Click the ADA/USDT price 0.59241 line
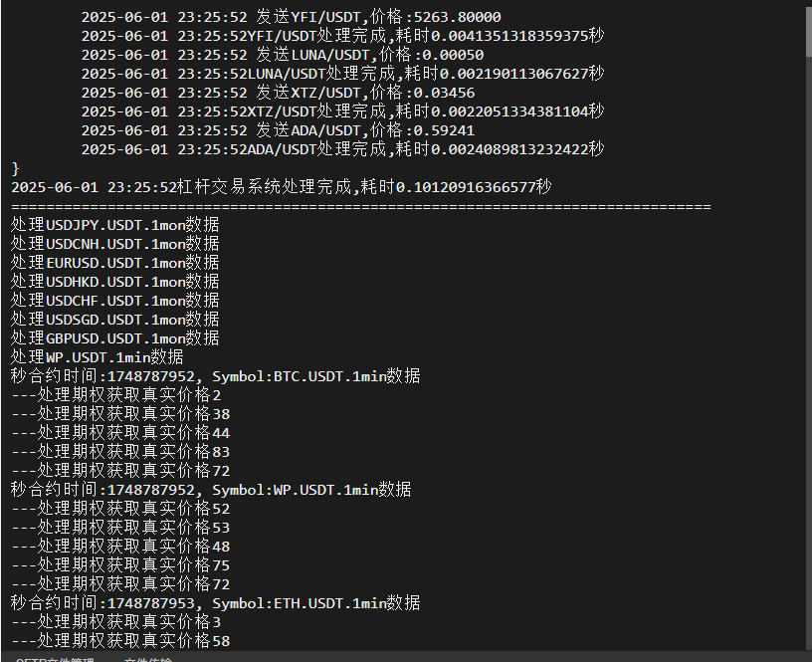This screenshot has width=812, height=662. tap(278, 130)
